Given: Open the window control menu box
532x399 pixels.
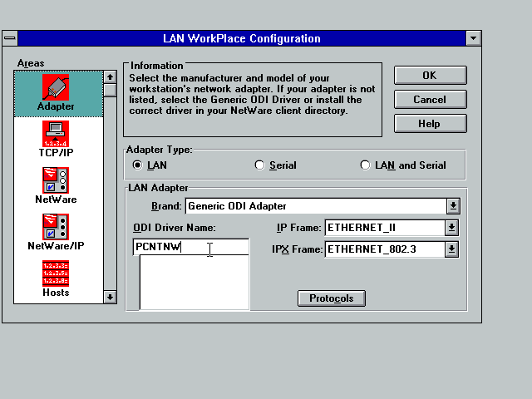Looking at the screenshot, I should [10, 38].
